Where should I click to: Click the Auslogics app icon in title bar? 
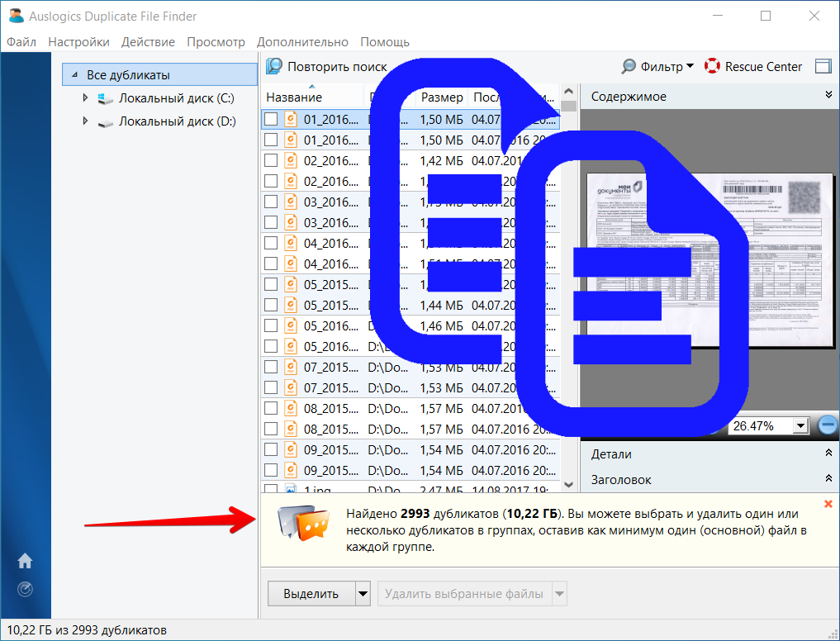(17, 16)
